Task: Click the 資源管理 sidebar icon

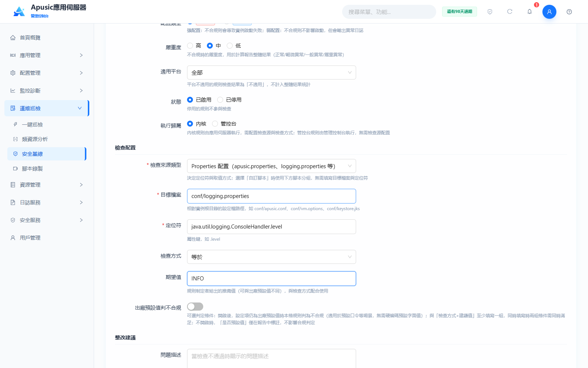Action: (x=13, y=185)
